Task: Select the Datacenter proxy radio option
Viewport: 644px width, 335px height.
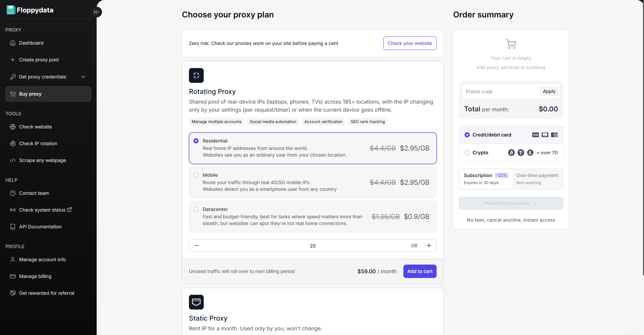Action: coord(196,209)
